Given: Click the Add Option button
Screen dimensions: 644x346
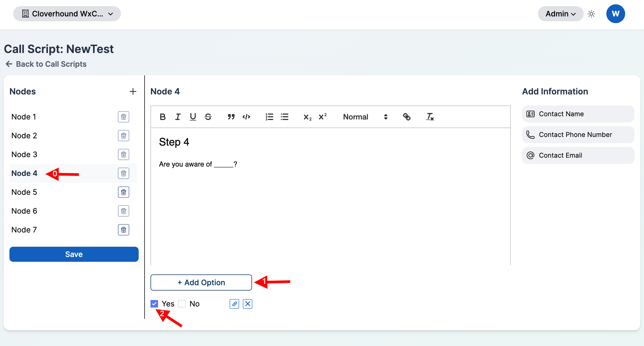Looking at the screenshot, I should click(201, 283).
